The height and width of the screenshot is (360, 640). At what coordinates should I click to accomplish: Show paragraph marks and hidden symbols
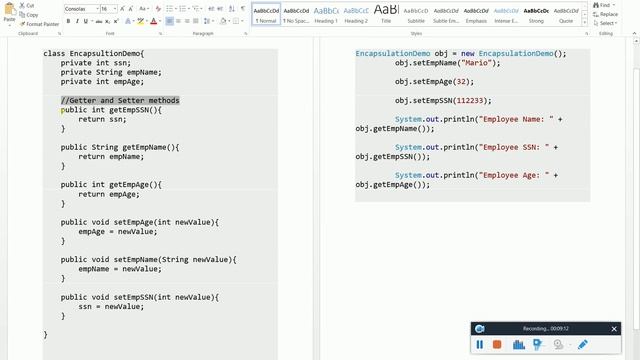click(x=243, y=9)
